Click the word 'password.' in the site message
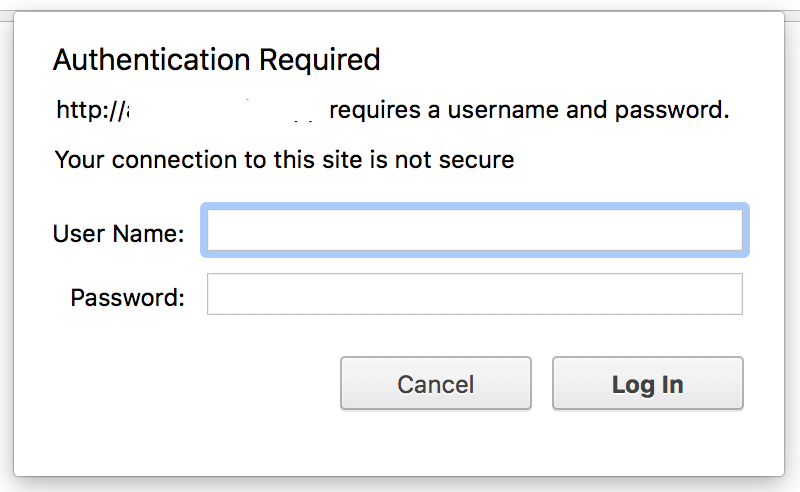This screenshot has width=800, height=492. pyautogui.click(x=672, y=111)
